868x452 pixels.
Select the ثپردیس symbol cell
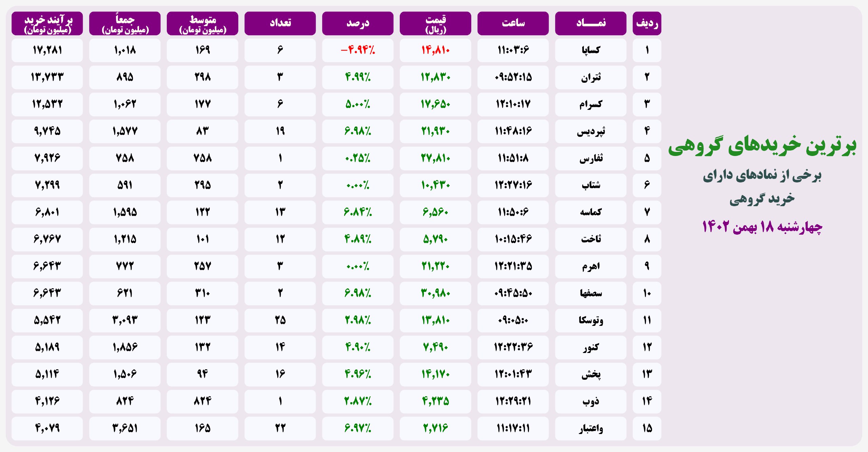coord(590,131)
